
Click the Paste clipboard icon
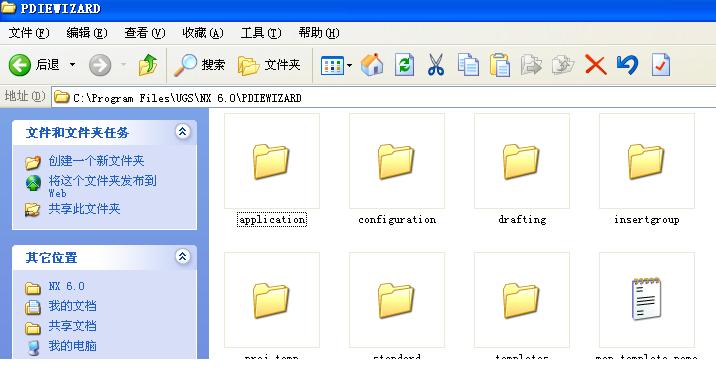pyautogui.click(x=500, y=65)
